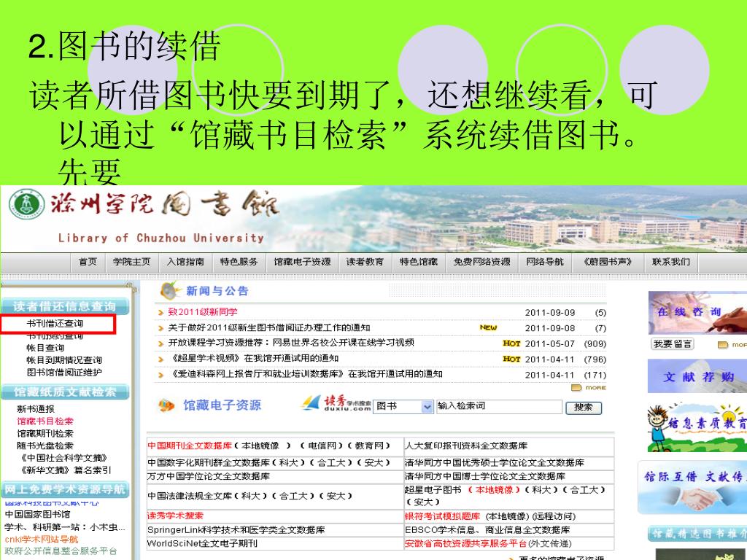Image resolution: width=747 pixels, height=560 pixels.
Task: Click the 搜索 button
Action: point(584,408)
